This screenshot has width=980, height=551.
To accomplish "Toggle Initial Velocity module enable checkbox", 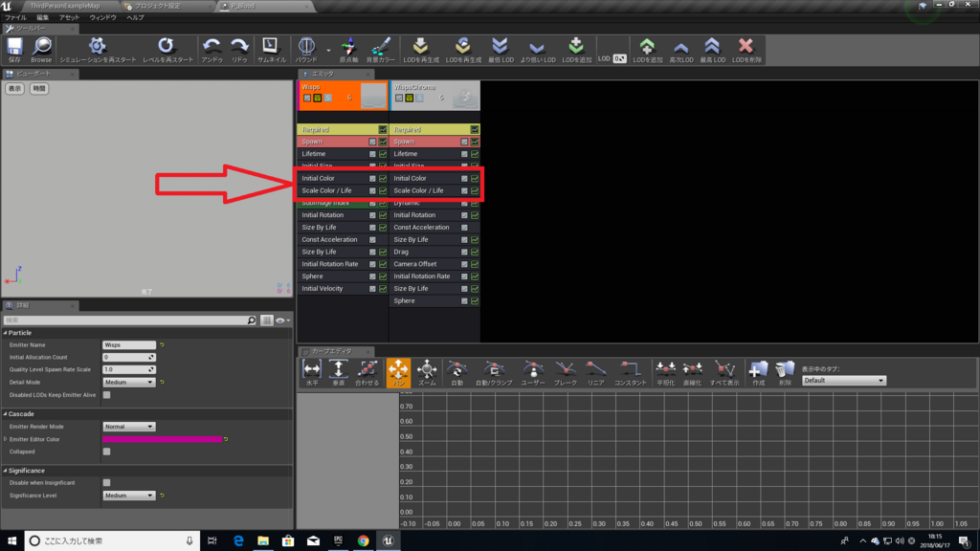I will point(372,289).
